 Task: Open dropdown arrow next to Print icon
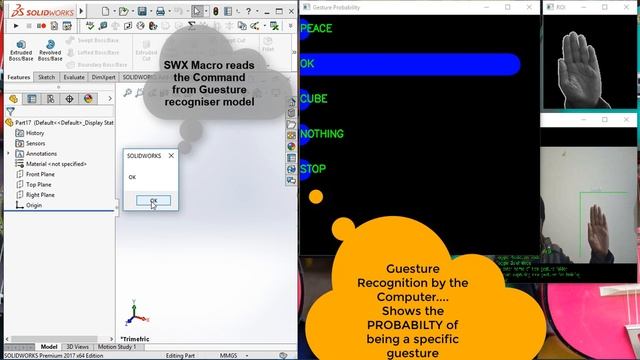click(169, 11)
